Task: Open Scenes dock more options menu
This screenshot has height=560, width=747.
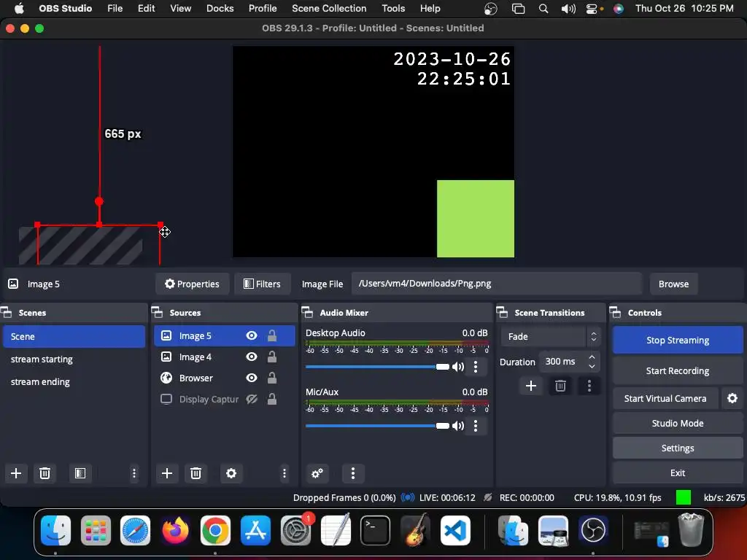Action: tap(134, 473)
